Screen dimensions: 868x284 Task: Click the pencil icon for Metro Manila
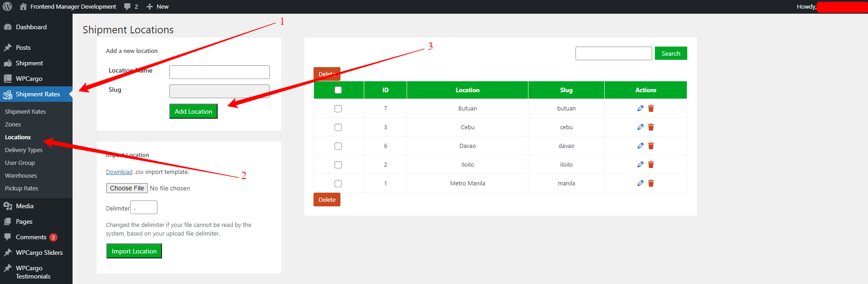640,183
